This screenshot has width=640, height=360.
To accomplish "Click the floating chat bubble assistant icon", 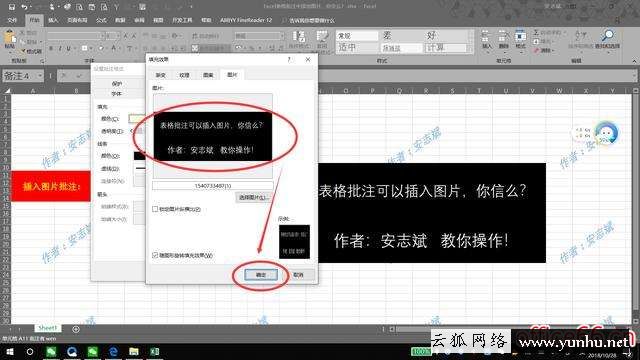I will [607, 133].
